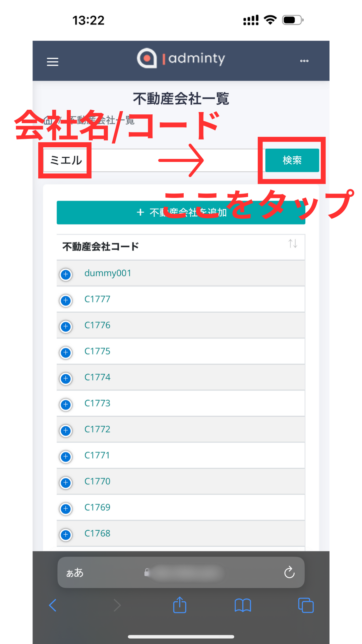Show open Safari tabs

[306, 605]
